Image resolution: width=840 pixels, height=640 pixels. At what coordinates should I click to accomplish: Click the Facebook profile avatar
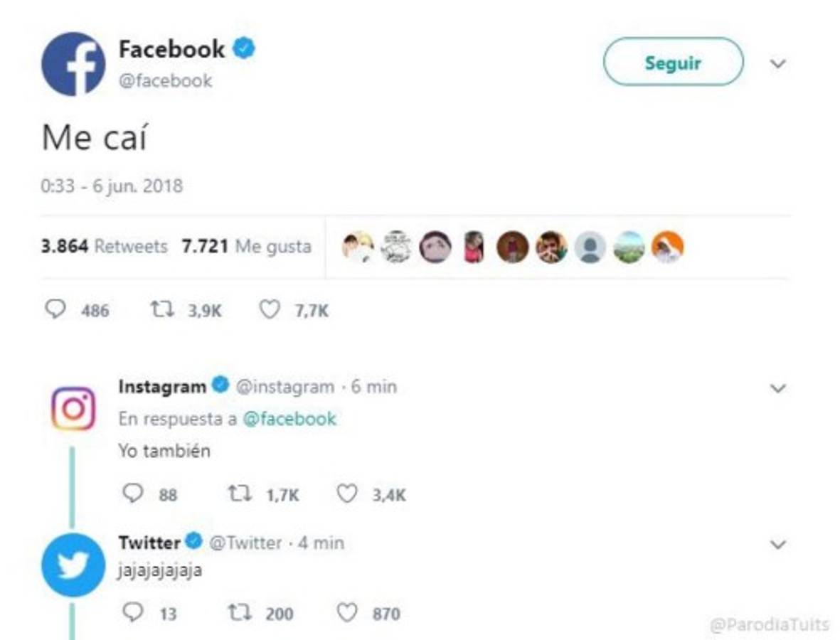click(73, 63)
